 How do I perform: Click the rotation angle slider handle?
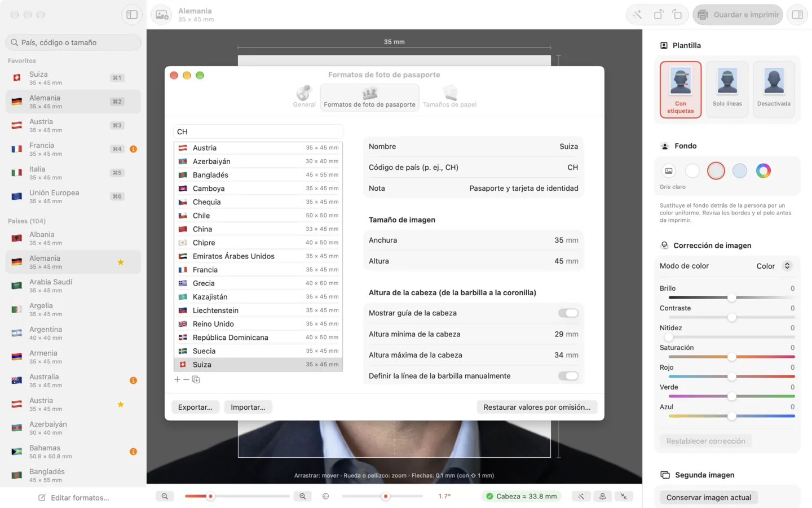385,496
